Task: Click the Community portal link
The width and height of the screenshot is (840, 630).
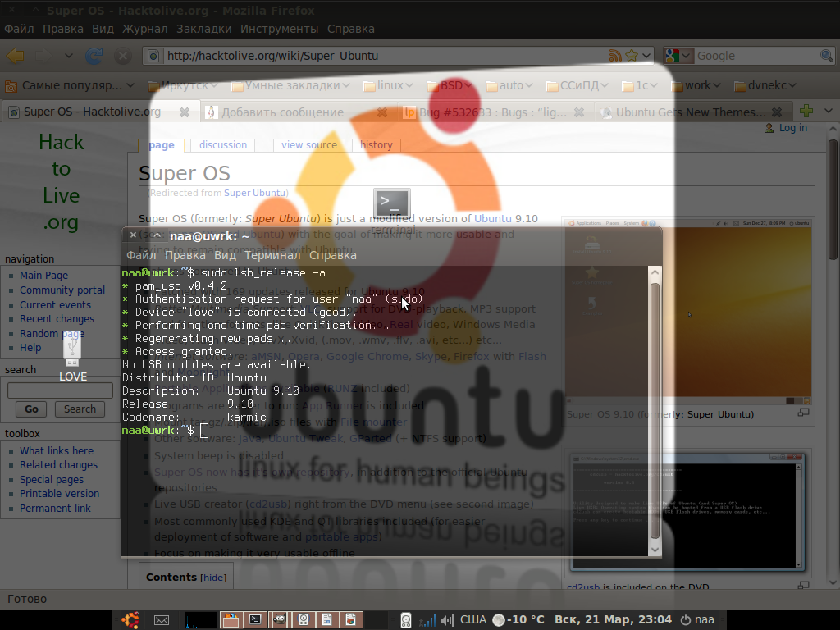Action: (x=62, y=290)
